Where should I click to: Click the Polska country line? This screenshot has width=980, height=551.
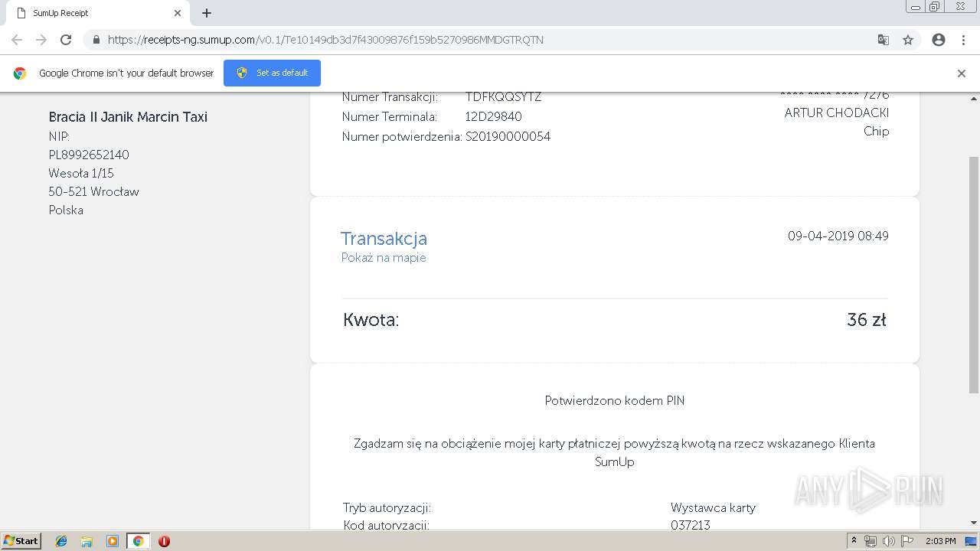tap(66, 210)
